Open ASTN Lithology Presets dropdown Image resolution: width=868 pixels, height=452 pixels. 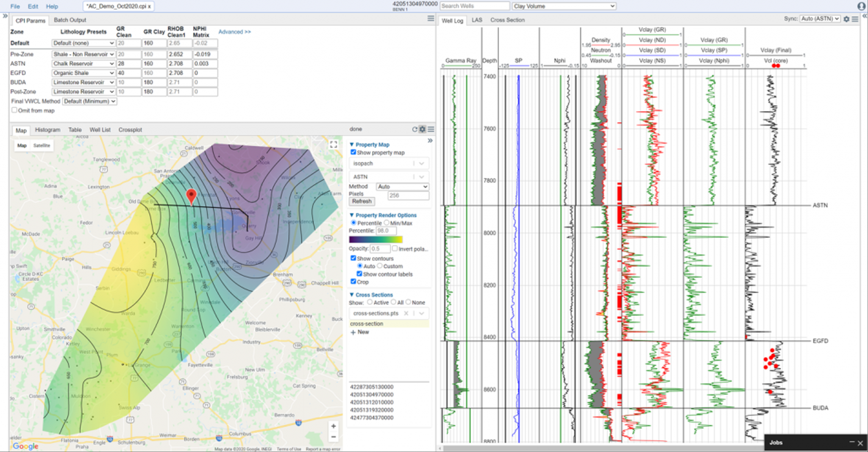[x=83, y=64]
